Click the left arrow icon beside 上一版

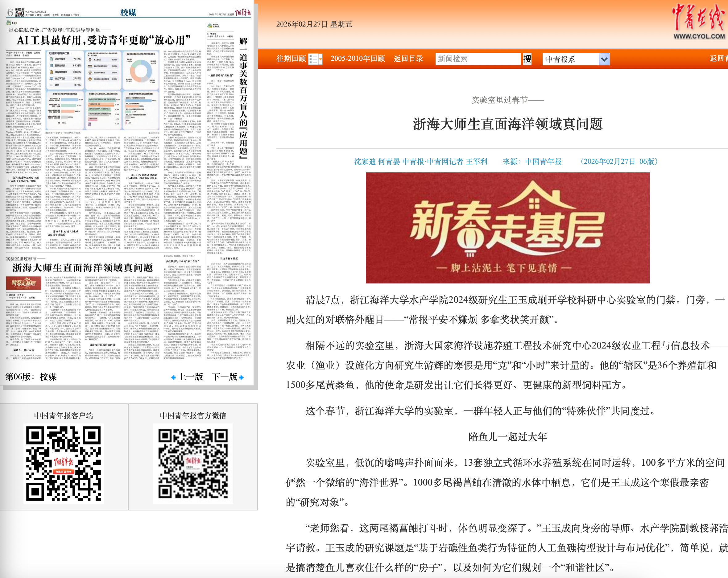[x=174, y=378]
